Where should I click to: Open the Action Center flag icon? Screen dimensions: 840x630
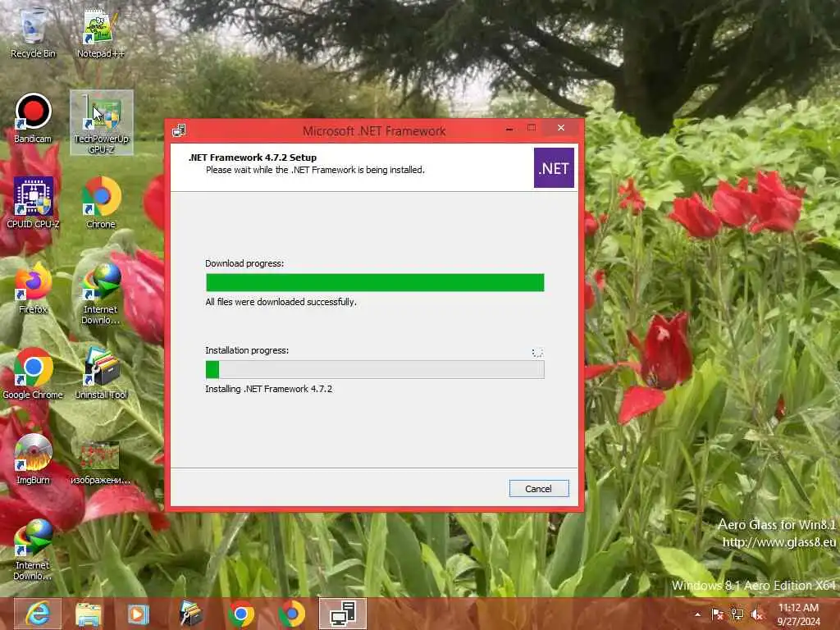coord(717,614)
